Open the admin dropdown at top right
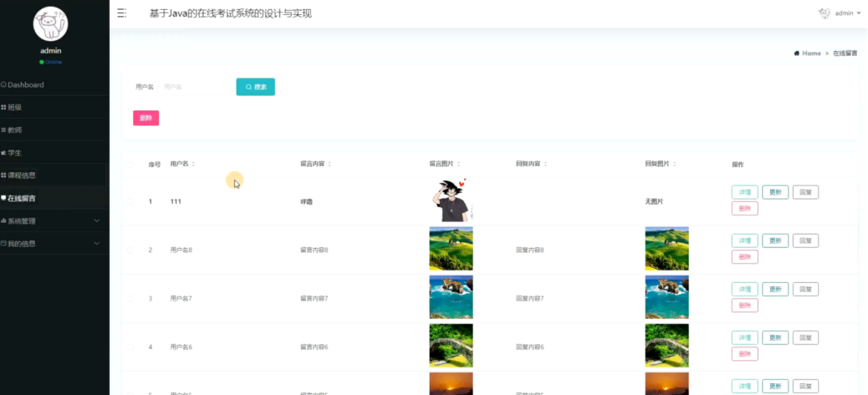The height and width of the screenshot is (395, 868). click(847, 13)
